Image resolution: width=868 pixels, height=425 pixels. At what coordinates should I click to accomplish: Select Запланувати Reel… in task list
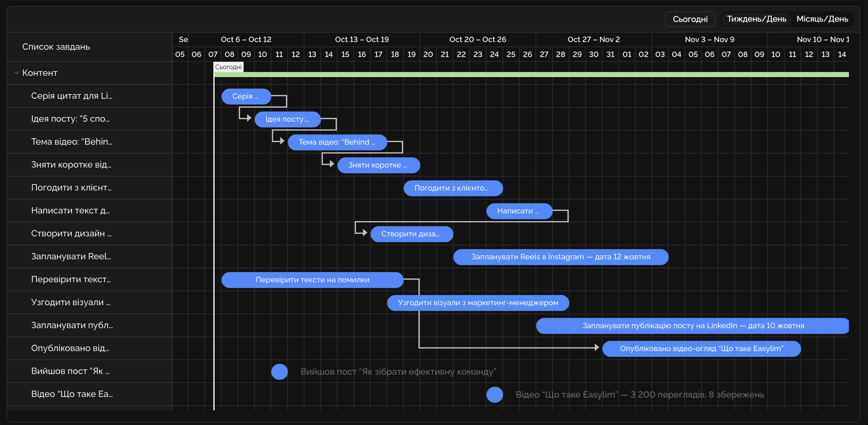click(71, 256)
